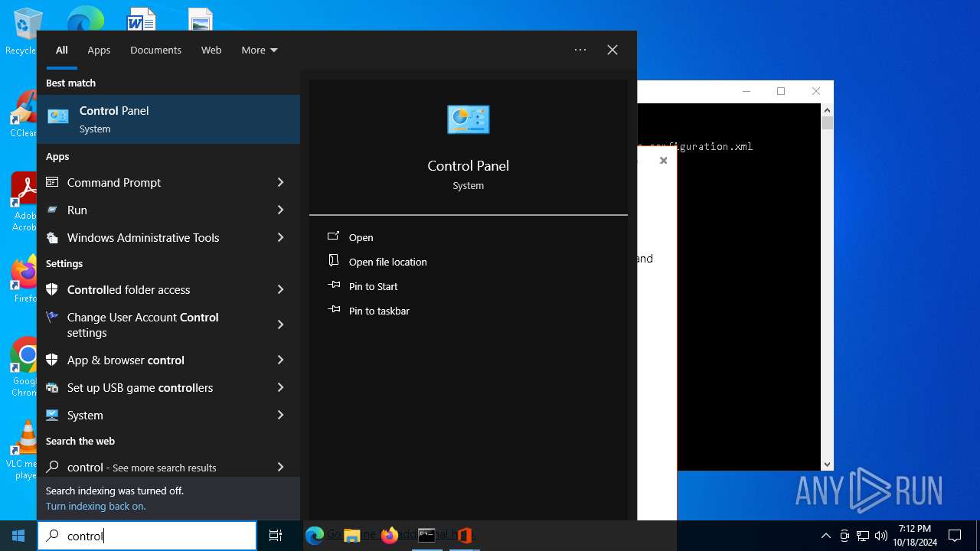Select the All search tab

(x=62, y=50)
